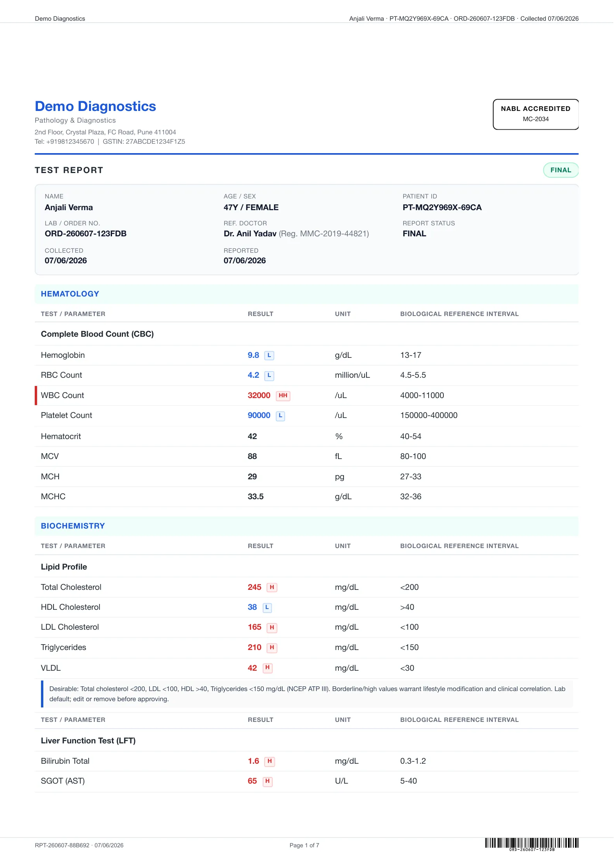Click the green FINAL status badge
614x868 pixels.
(561, 170)
